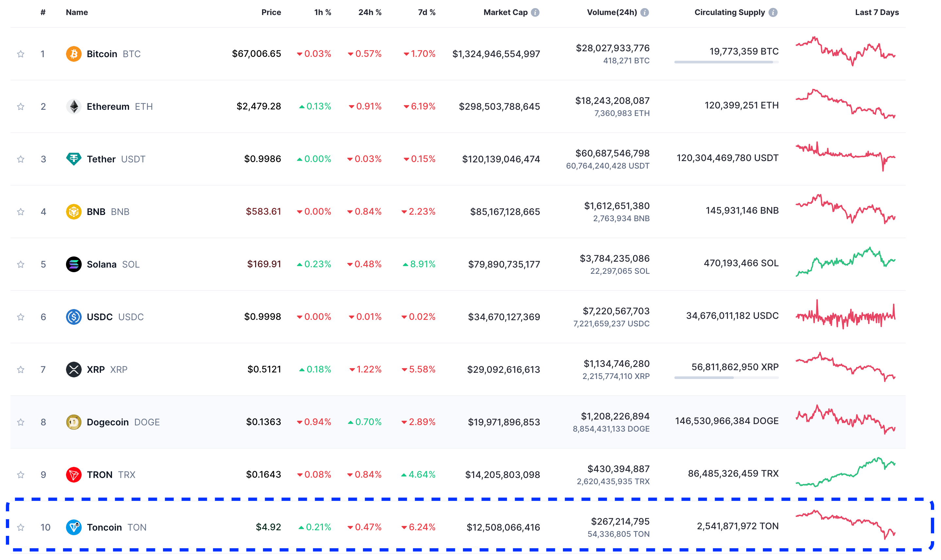Sort by Market Cap column header
This screenshot has height=560, width=941.
[x=505, y=12]
